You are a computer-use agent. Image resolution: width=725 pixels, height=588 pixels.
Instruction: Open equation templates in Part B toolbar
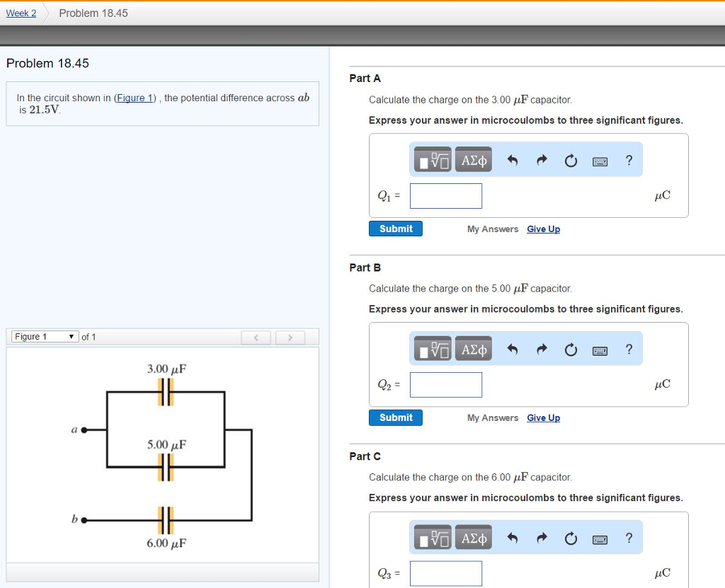431,348
